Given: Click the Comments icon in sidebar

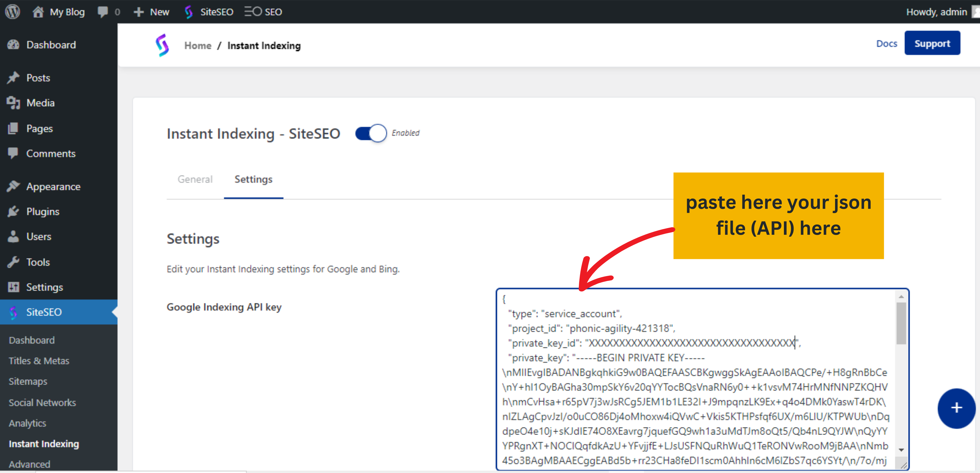Looking at the screenshot, I should 13,153.
